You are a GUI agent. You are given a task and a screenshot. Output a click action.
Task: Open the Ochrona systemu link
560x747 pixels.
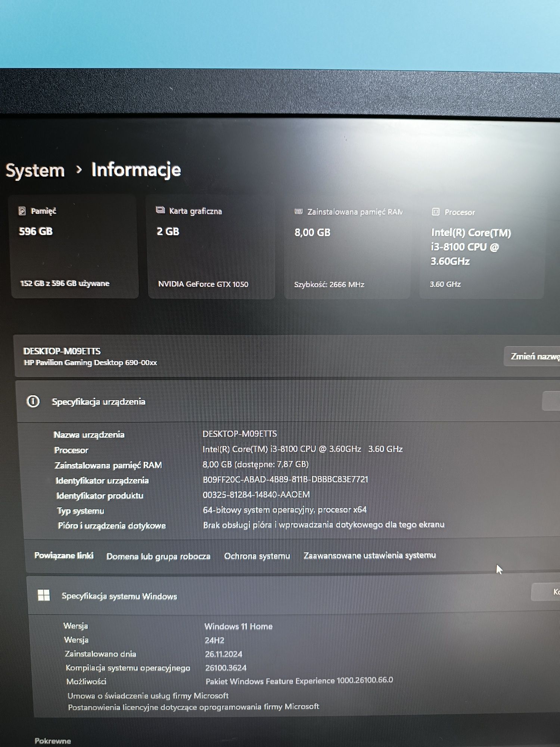point(257,556)
